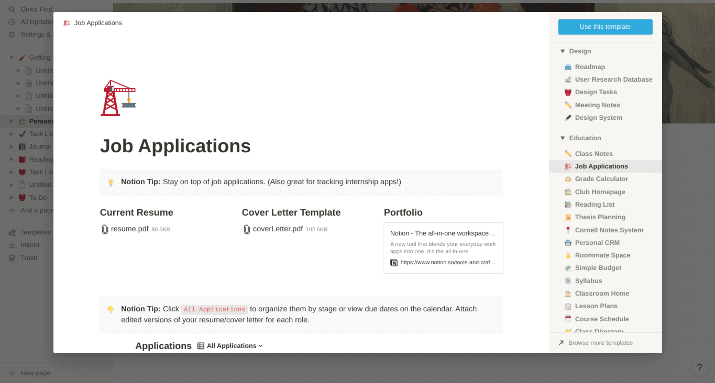Pick the Class Notes template icon
Screen dimensions: 715x383
point(568,154)
